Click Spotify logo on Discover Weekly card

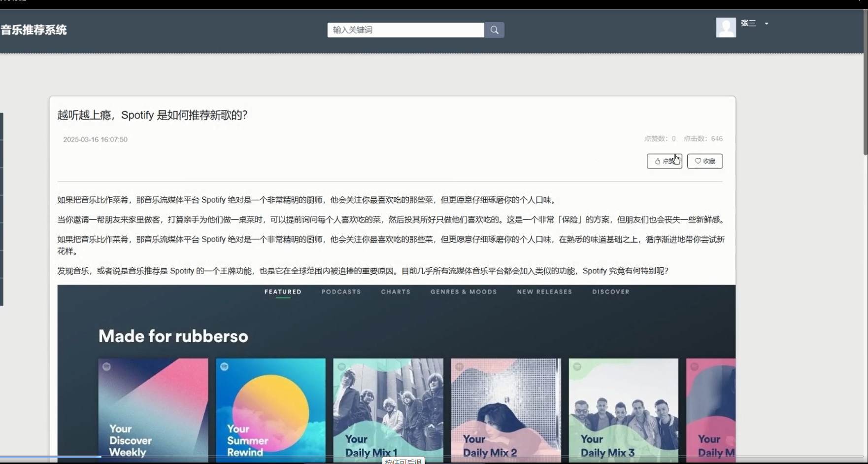tap(107, 366)
